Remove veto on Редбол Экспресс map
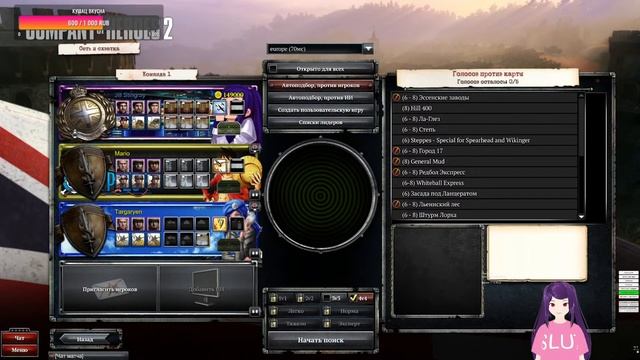640x360 pixels. click(396, 172)
